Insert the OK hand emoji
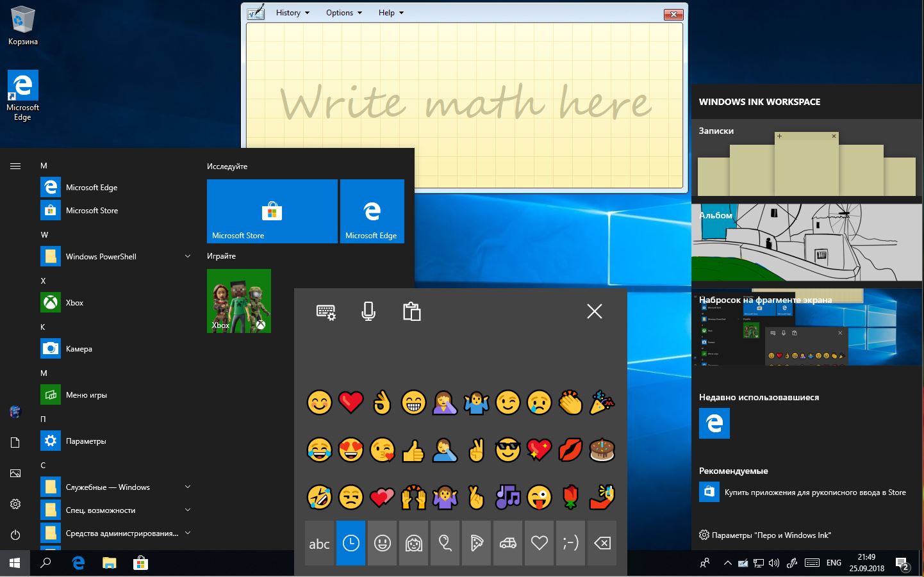 [382, 402]
